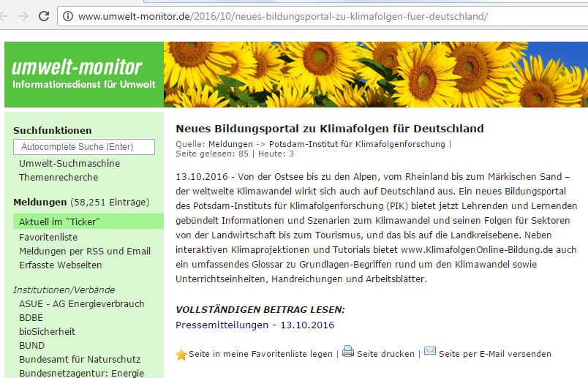
Task: Click the browser forward arrow
Action: (x=24, y=15)
